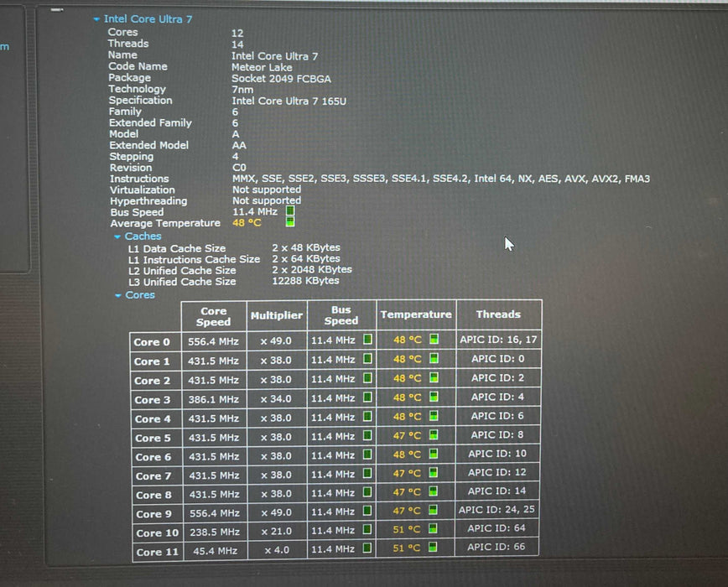Click the Instructions list starting with MMX
Image resolution: width=728 pixels, height=587 pixels.
[x=441, y=179]
